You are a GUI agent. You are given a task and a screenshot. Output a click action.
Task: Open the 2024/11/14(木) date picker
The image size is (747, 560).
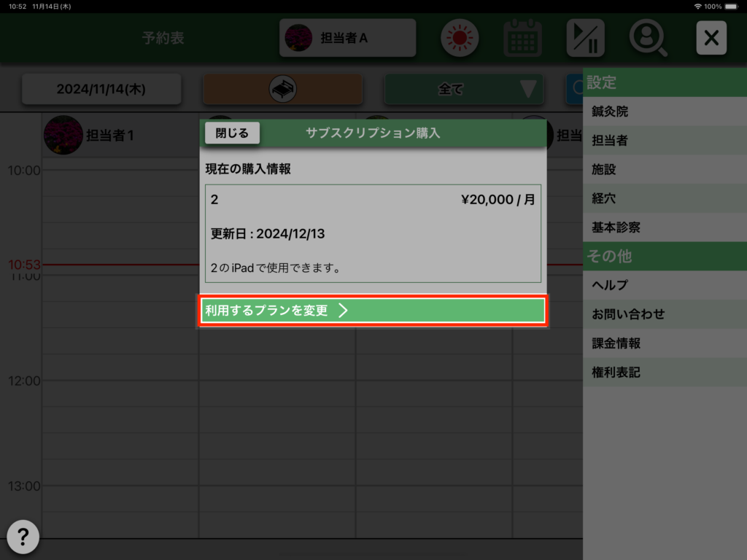click(101, 89)
